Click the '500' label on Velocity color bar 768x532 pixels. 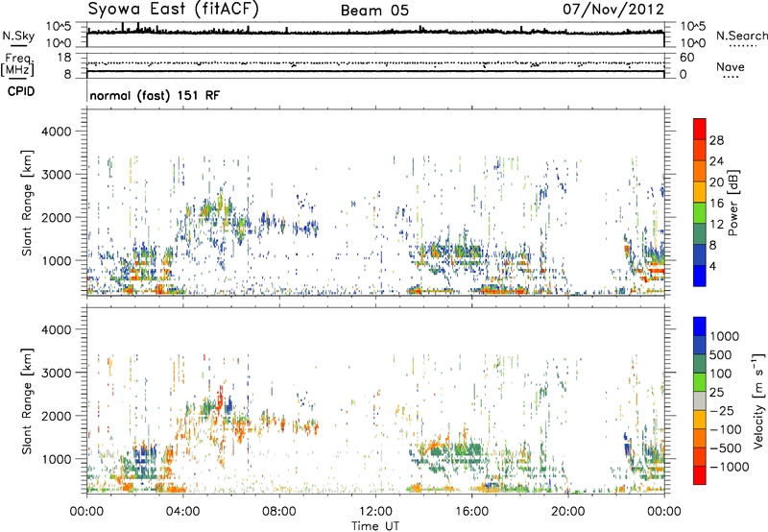click(x=721, y=354)
